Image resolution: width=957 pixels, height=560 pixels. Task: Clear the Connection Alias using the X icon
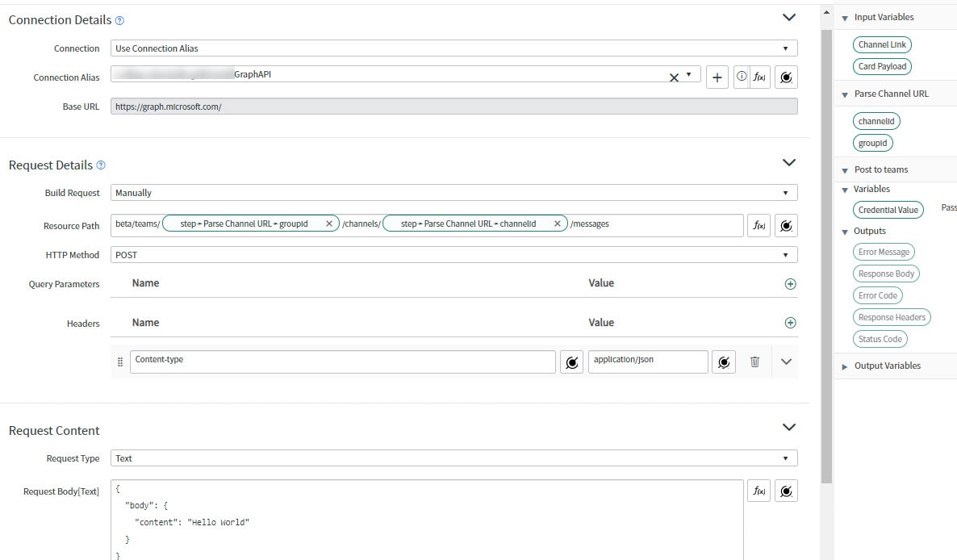(x=675, y=77)
